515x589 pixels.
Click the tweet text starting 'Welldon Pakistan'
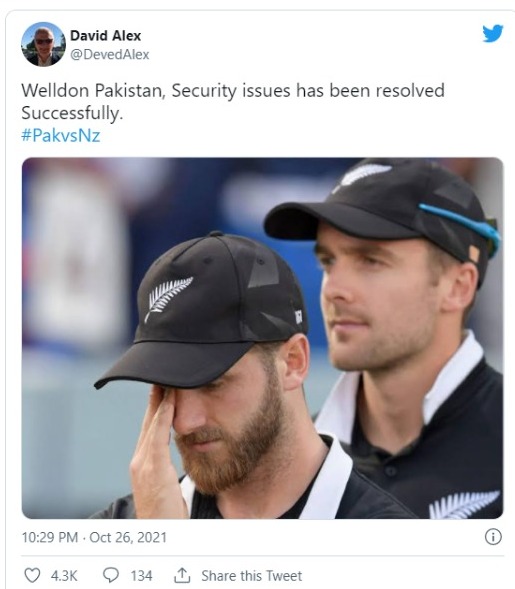(x=233, y=101)
